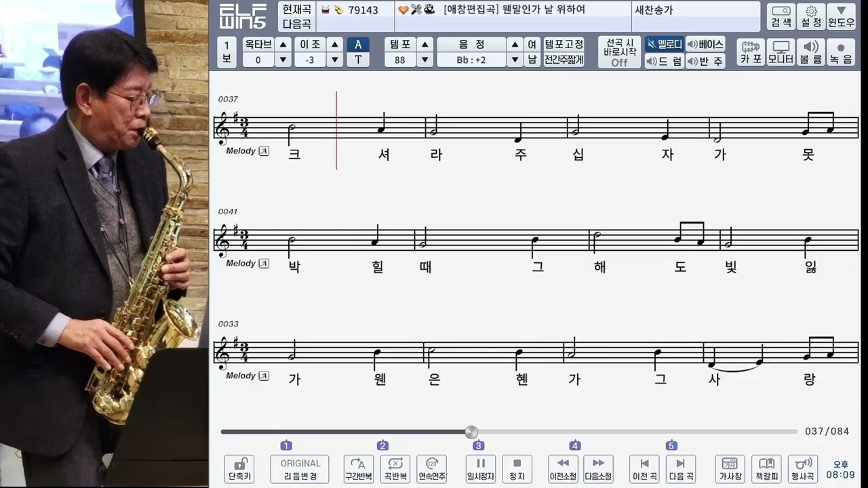Open the 검색 search button
Screen dimensions: 868x488
781,16
